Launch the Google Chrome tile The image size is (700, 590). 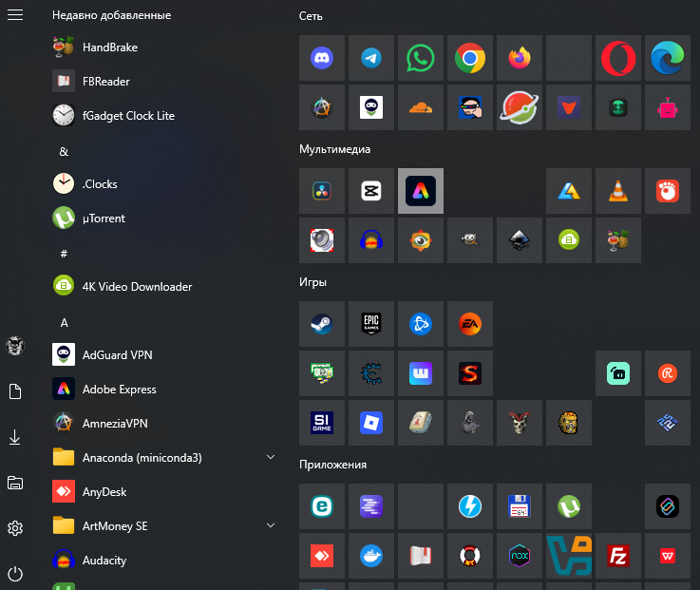470,58
